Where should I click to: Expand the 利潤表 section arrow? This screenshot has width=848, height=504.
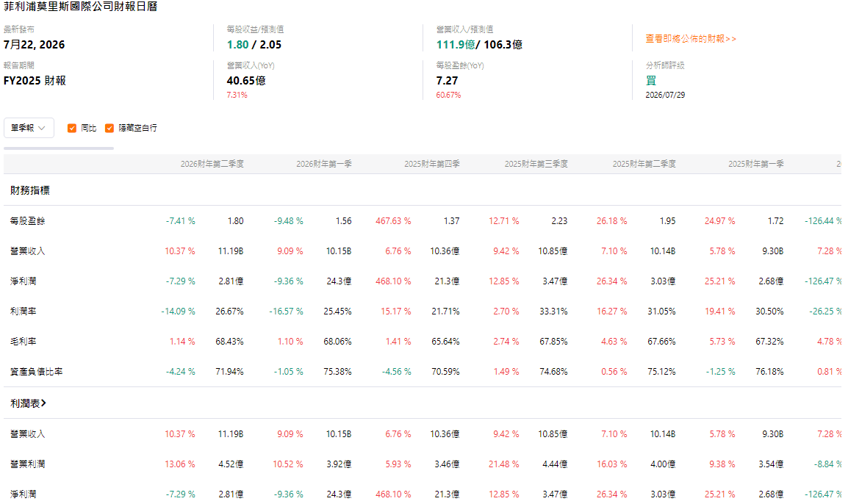[x=44, y=403]
